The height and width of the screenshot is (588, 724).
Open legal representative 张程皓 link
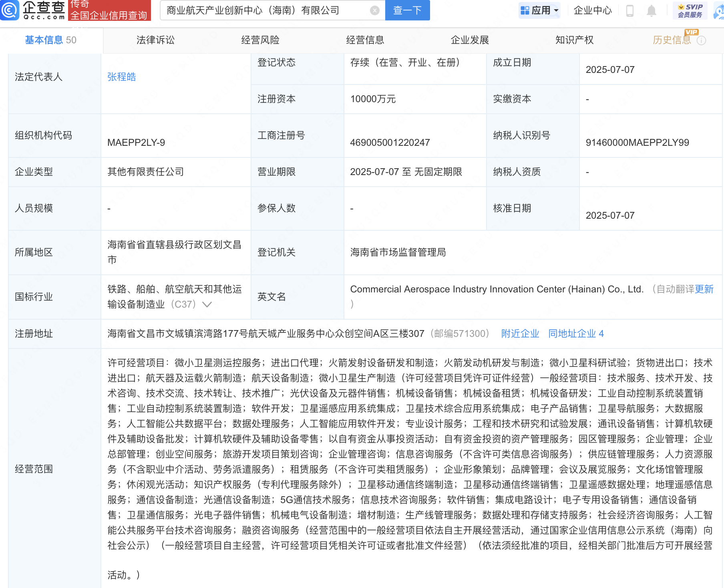(x=122, y=77)
